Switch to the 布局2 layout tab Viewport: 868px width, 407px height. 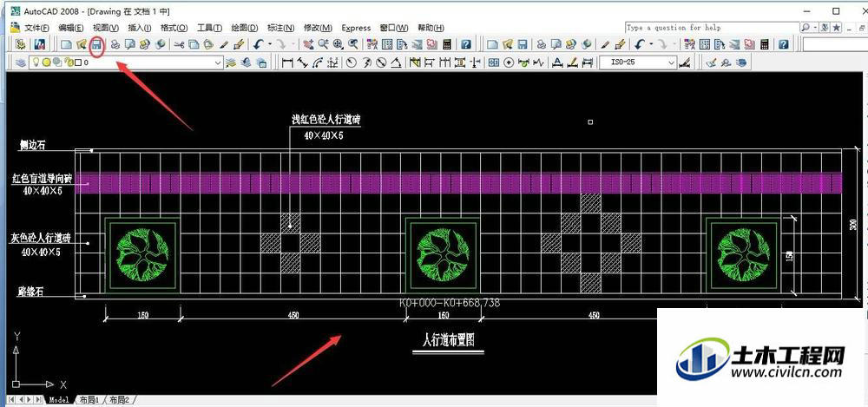(x=118, y=399)
